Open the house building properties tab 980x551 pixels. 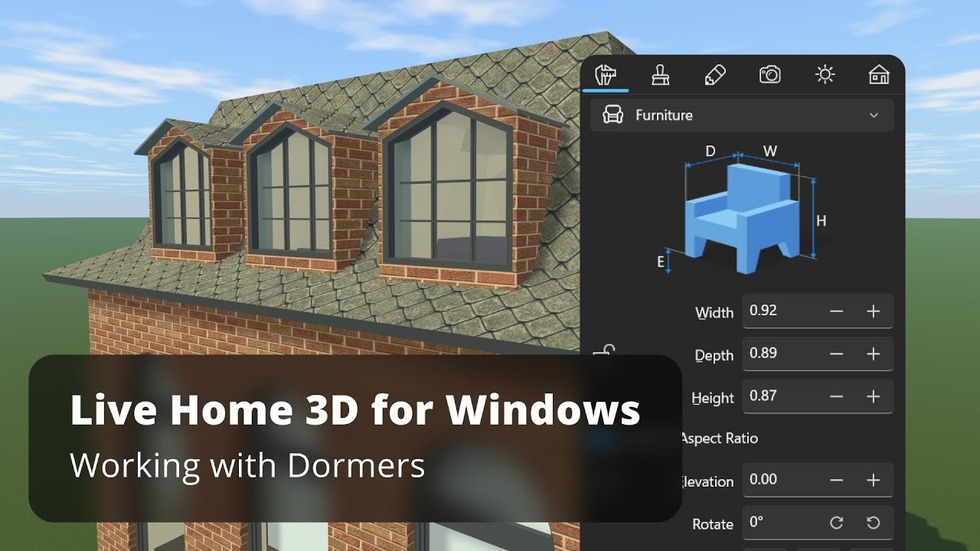(x=879, y=74)
